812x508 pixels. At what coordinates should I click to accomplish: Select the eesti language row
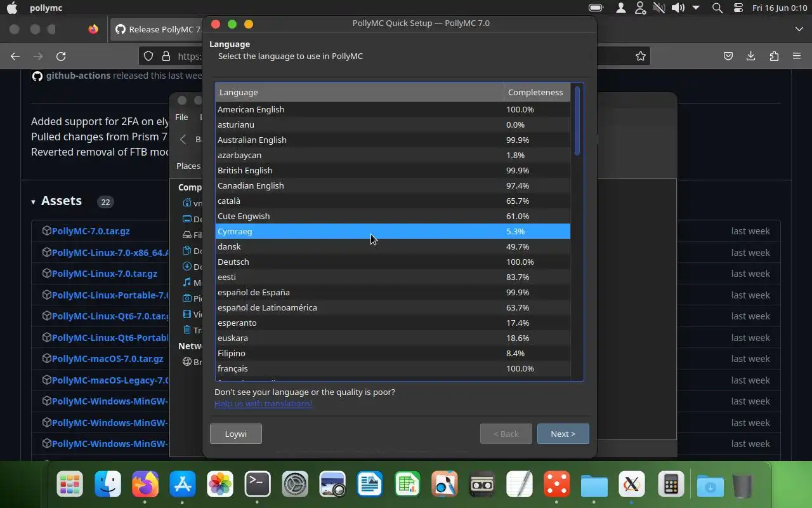pos(393,277)
